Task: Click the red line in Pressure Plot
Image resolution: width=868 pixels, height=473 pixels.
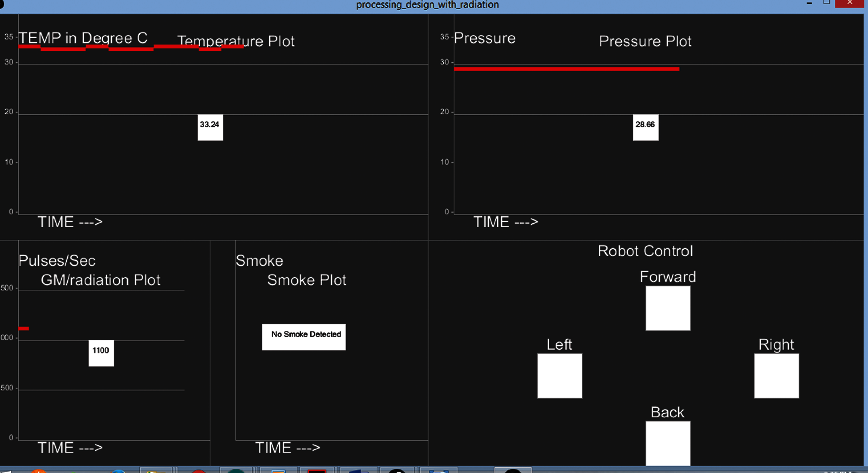Action: pos(566,69)
